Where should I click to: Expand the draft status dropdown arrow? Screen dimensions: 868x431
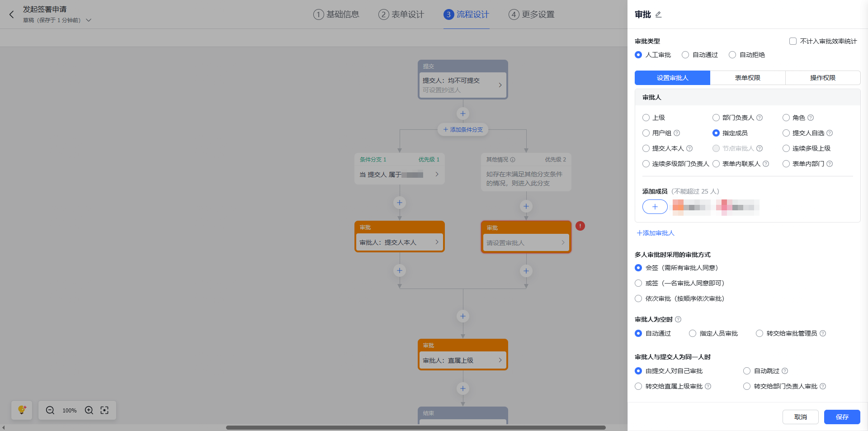pyautogui.click(x=89, y=20)
